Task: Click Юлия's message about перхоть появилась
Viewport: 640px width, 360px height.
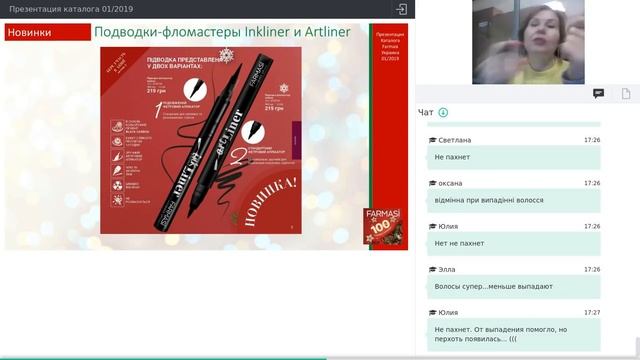Action: pos(514,334)
